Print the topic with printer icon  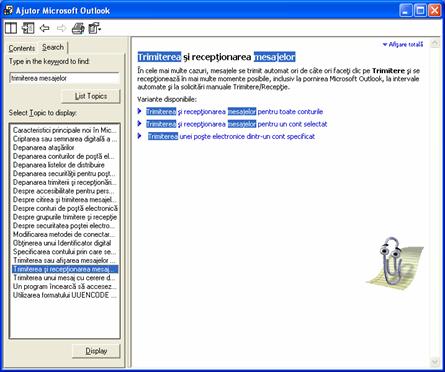click(x=78, y=28)
